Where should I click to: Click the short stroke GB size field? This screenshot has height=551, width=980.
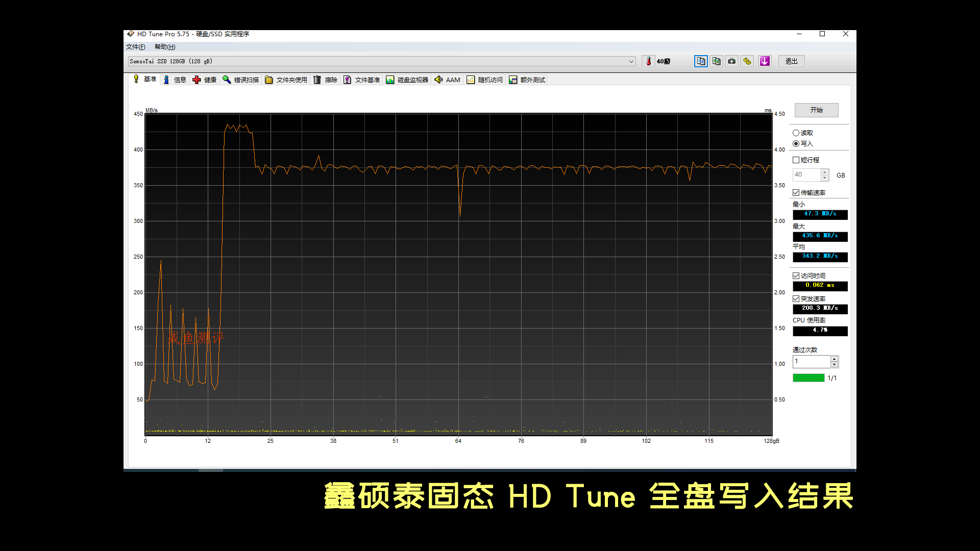pos(806,175)
